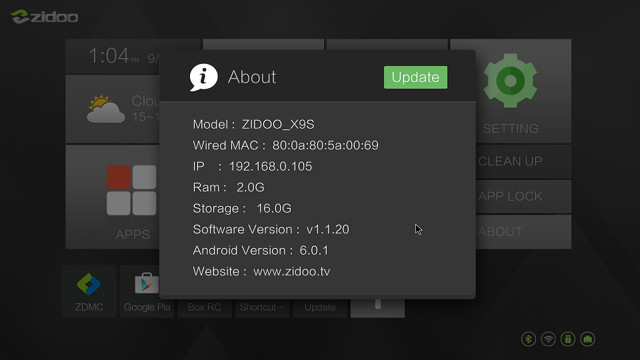
Task: Open the Update shortcut in bottom row
Action: pos(320,308)
